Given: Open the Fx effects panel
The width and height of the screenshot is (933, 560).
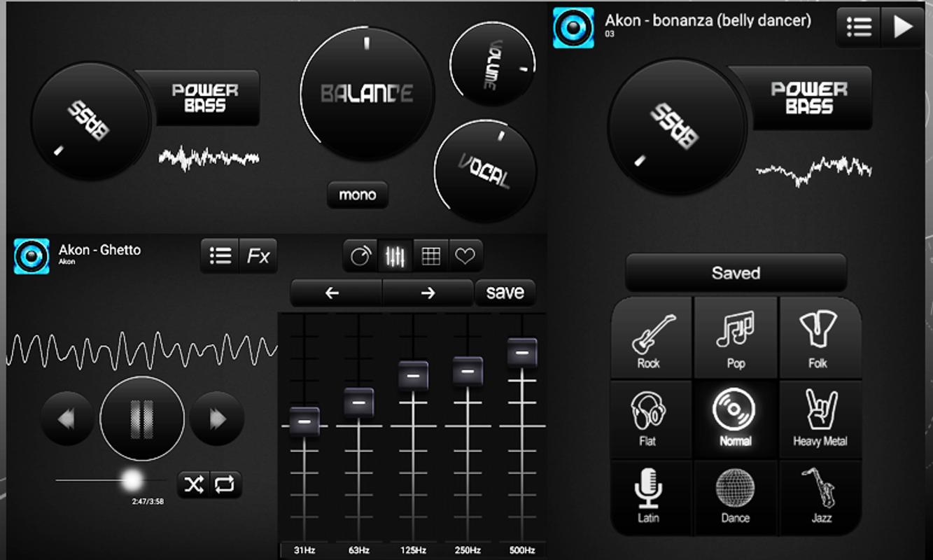Looking at the screenshot, I should (x=258, y=256).
